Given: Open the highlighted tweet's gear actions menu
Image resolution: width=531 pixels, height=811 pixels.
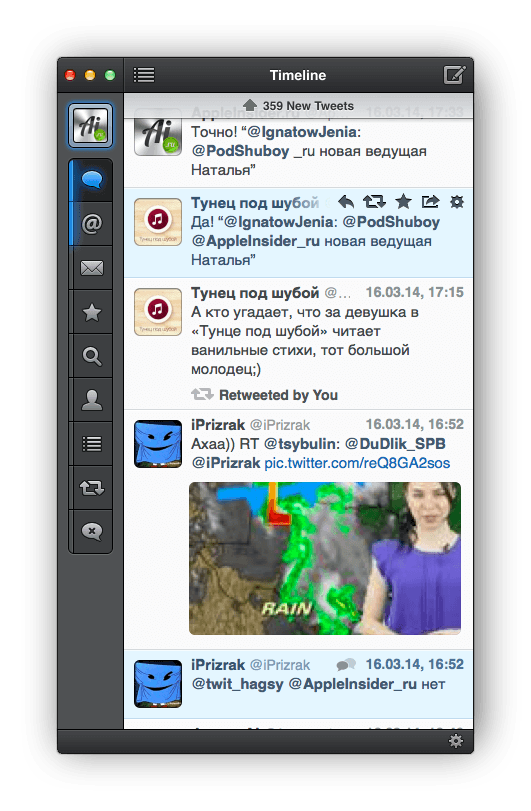Looking at the screenshot, I should click(457, 202).
